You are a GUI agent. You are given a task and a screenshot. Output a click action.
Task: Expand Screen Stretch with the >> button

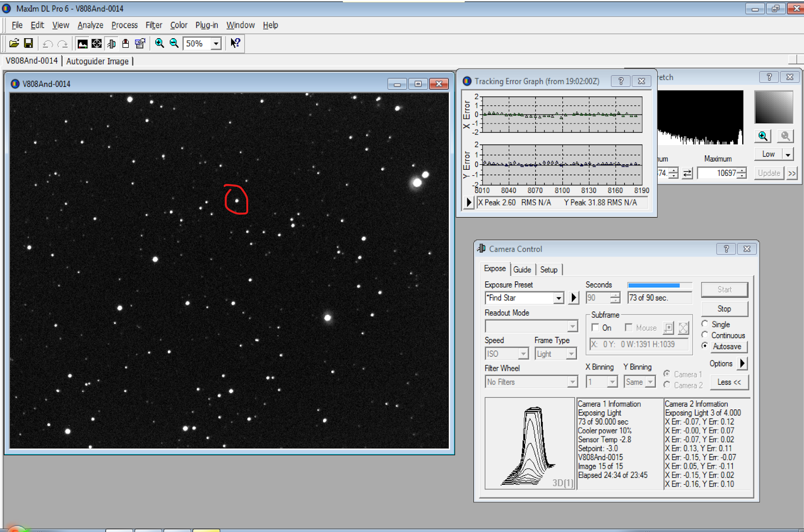[x=792, y=173]
